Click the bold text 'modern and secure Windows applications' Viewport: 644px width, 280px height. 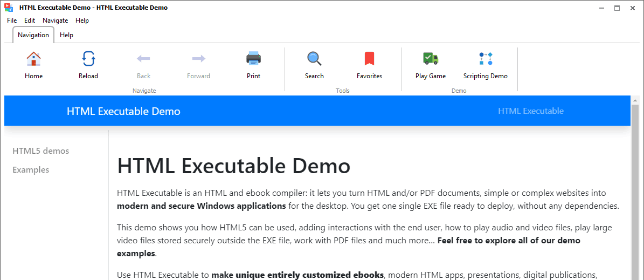[x=202, y=206]
